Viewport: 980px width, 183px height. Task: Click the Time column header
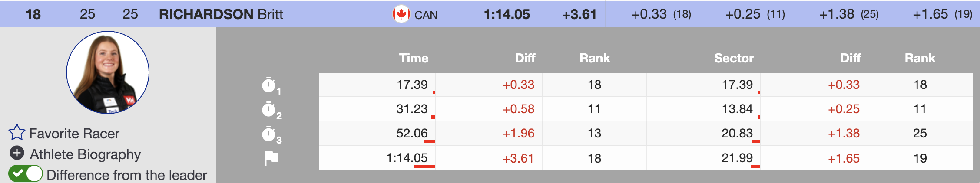click(x=414, y=58)
